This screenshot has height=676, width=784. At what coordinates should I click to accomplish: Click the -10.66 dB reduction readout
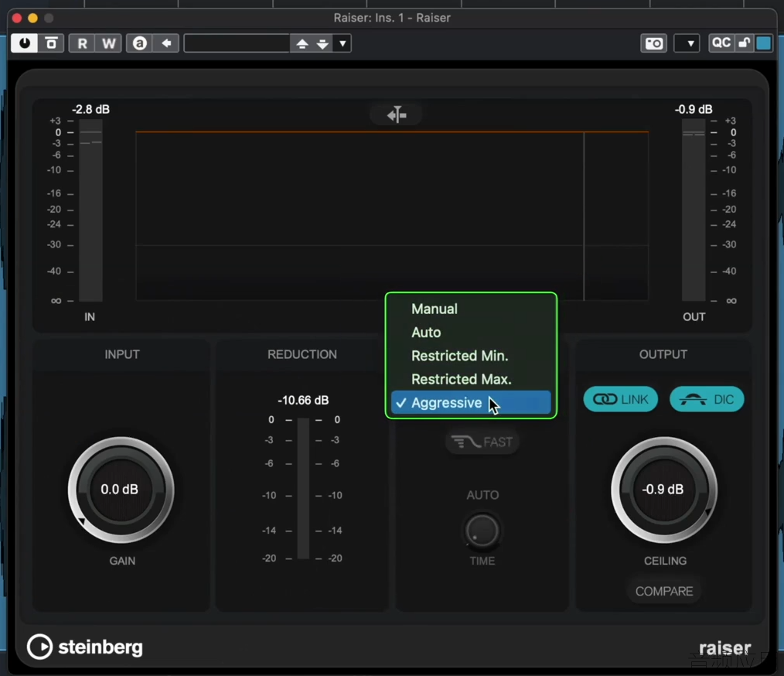[x=303, y=401]
